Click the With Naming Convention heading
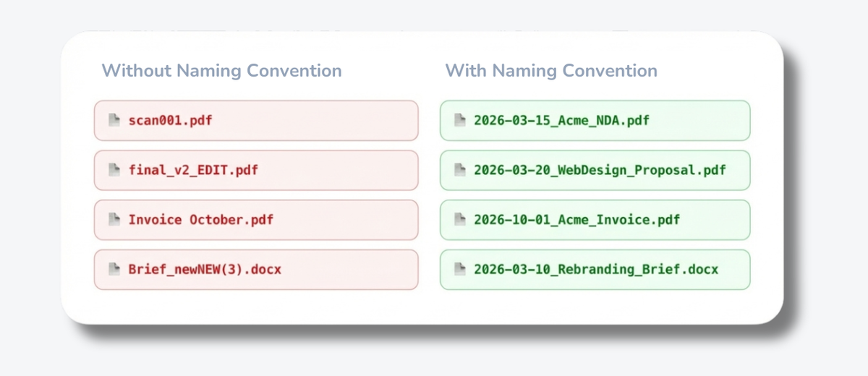The image size is (868, 376). tap(551, 71)
